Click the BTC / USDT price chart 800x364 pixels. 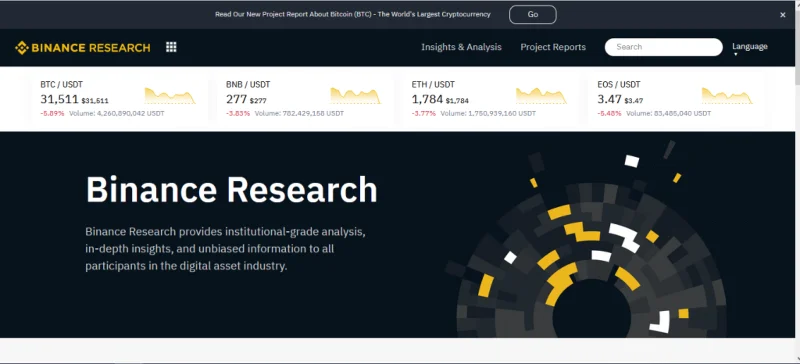[x=170, y=96]
